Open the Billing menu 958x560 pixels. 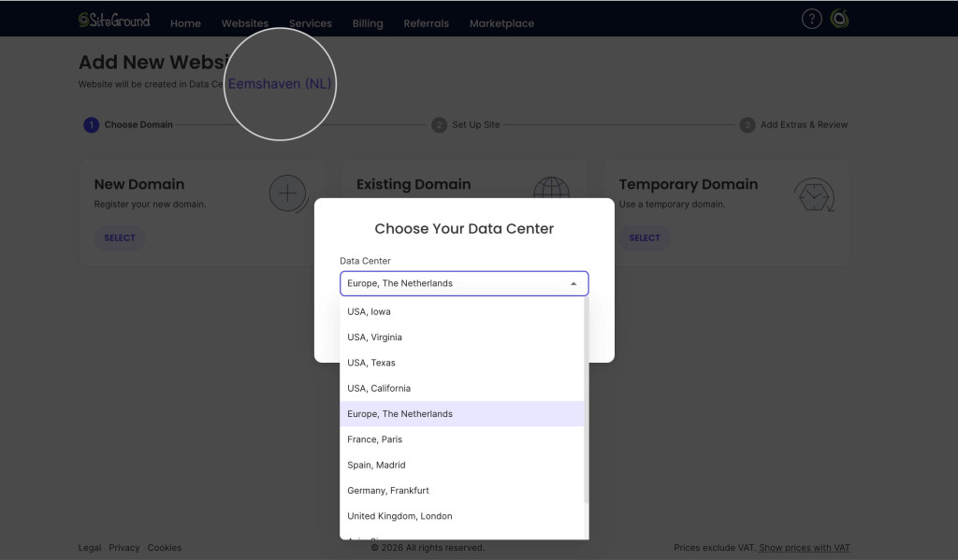pyautogui.click(x=368, y=23)
